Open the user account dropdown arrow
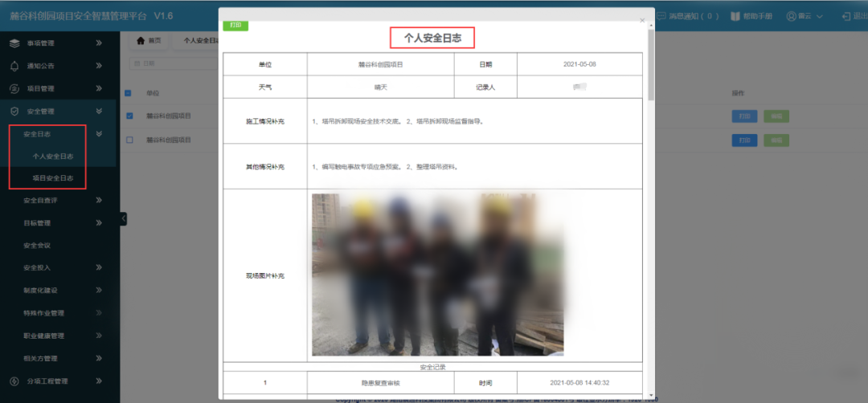Image resolution: width=868 pixels, height=403 pixels. coord(820,17)
